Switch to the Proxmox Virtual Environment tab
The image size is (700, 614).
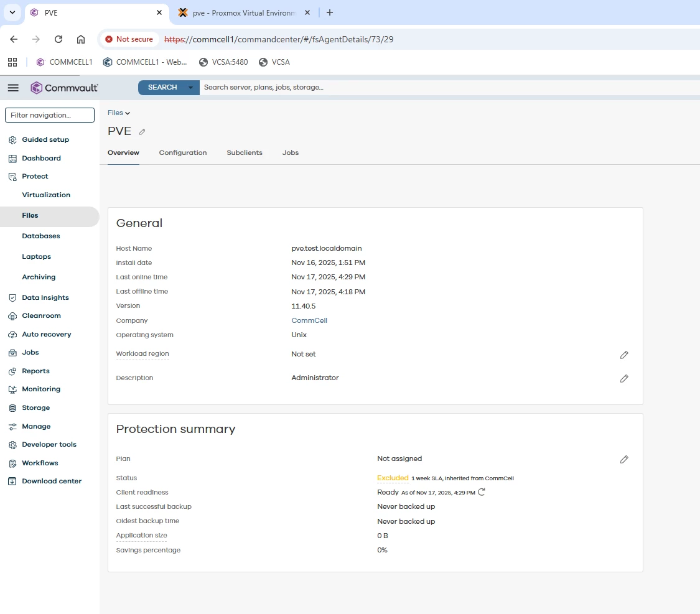(243, 13)
